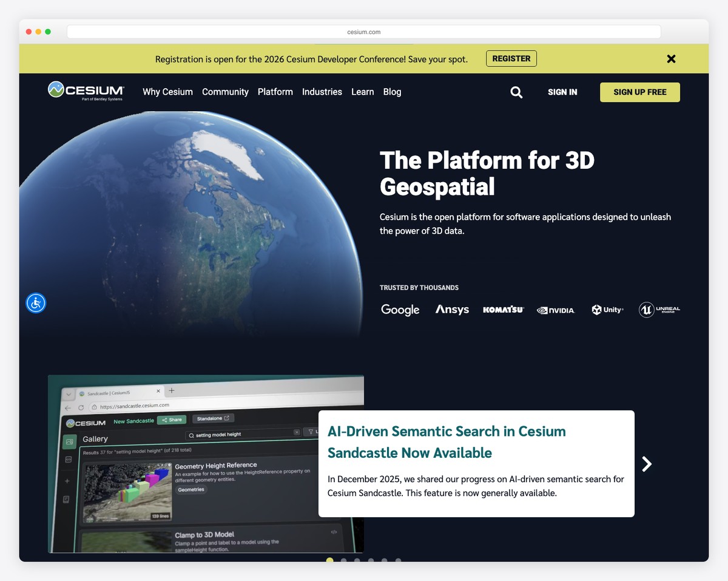This screenshot has height=581, width=728.
Task: Click the Unreal Engine logo
Action: pyautogui.click(x=659, y=310)
